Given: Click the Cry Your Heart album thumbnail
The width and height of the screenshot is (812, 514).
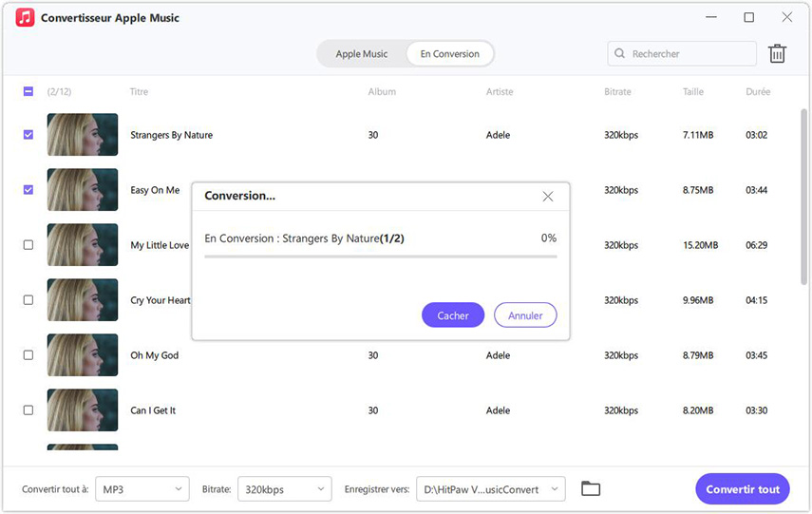Looking at the screenshot, I should pyautogui.click(x=83, y=300).
